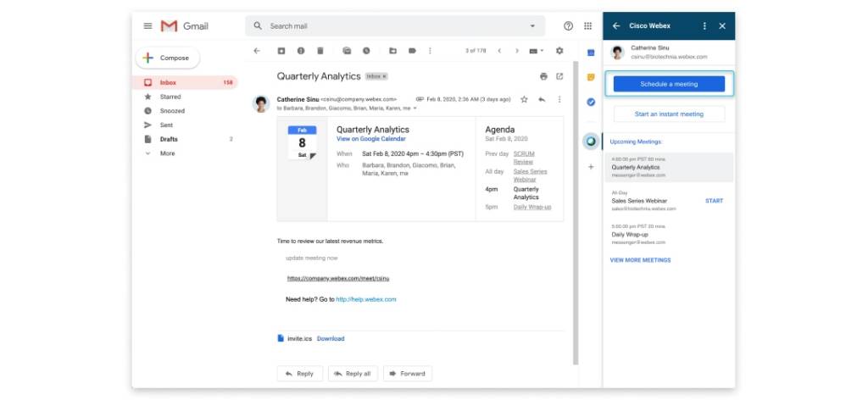Select Quarterly Analytics upcoming meeting

coord(669,167)
